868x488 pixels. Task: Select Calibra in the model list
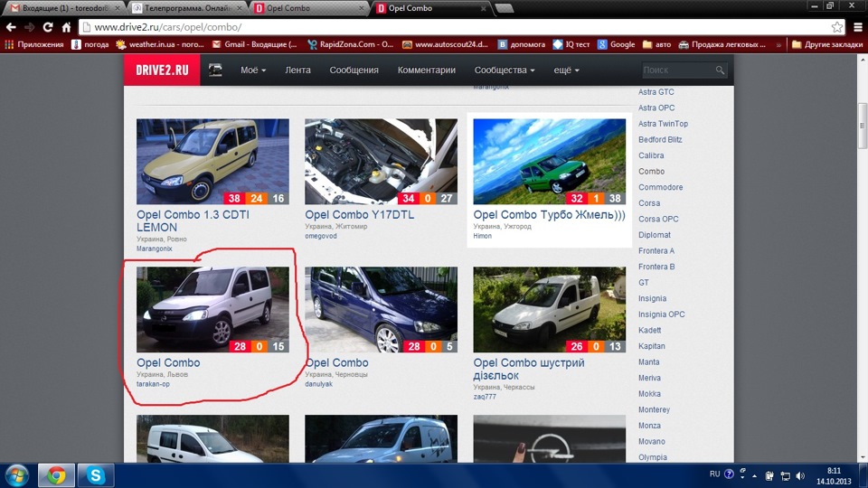tap(651, 155)
